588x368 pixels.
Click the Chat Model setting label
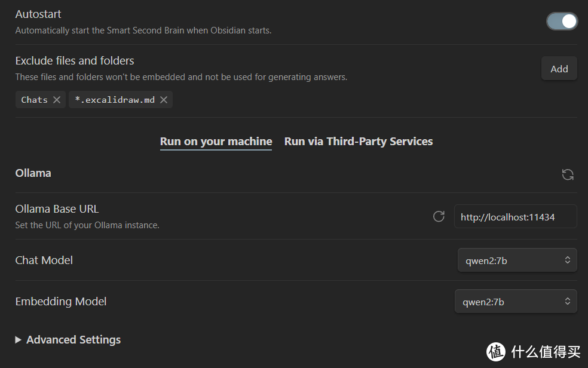coord(44,260)
